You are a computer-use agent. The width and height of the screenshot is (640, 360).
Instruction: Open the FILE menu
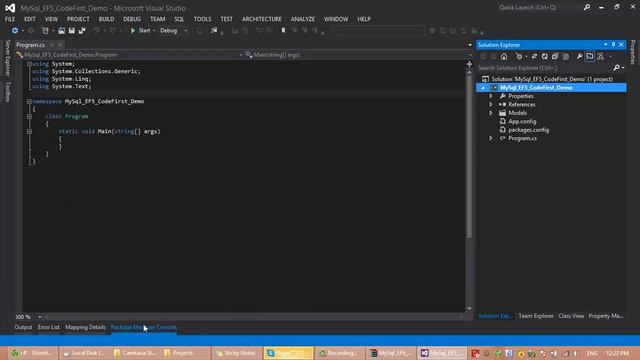coord(10,19)
